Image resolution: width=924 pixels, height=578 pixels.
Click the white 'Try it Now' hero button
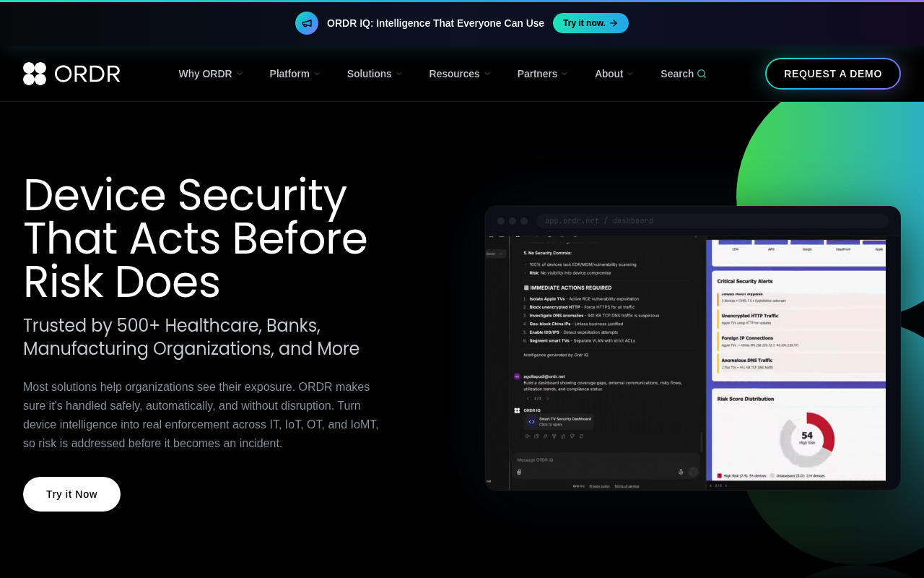(x=71, y=494)
